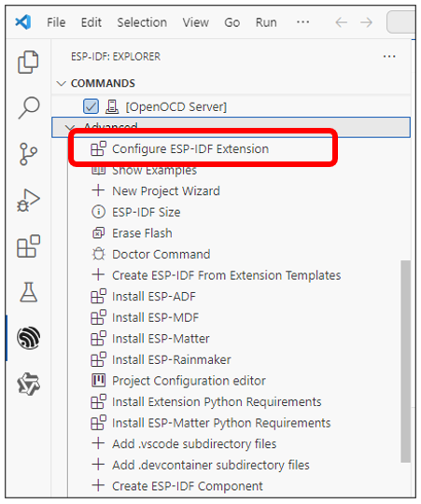The width and height of the screenshot is (421, 504).
Task: Go back with the left arrow button
Action: (342, 22)
